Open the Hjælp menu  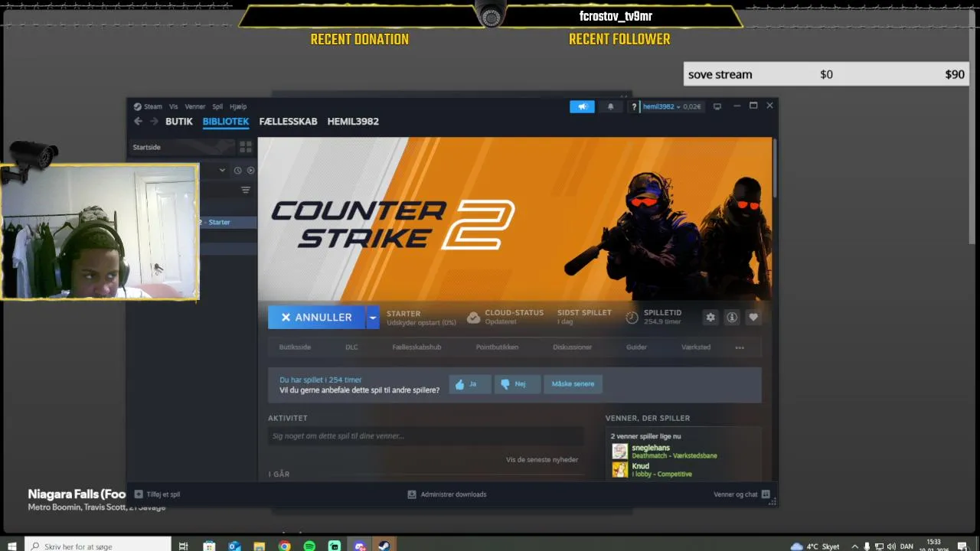pos(238,106)
